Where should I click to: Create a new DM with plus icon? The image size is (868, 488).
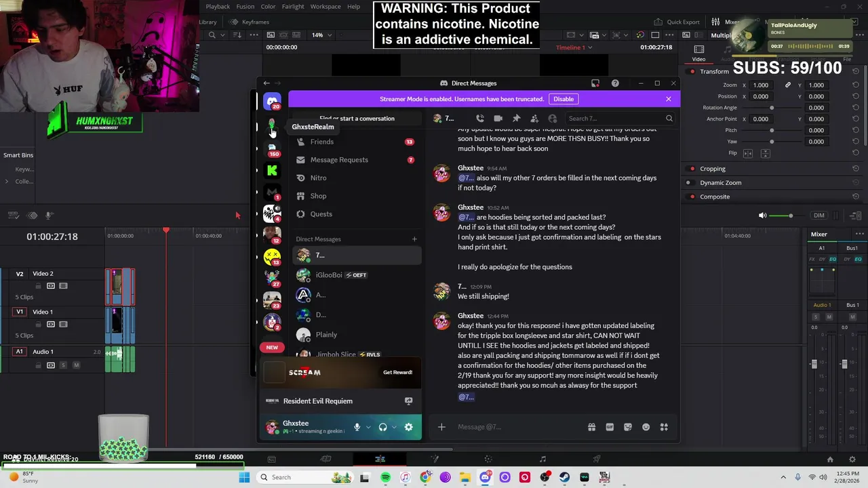414,239
